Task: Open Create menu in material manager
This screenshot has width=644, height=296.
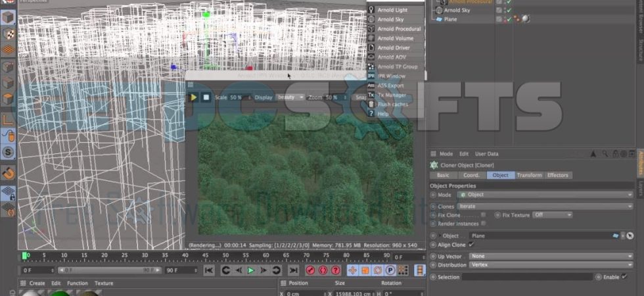Action: 37,284
